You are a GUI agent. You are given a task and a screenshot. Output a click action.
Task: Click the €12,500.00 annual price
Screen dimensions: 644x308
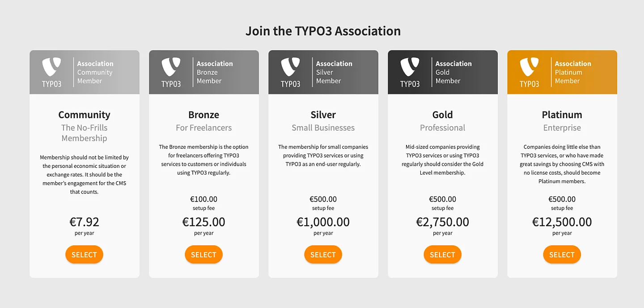pyautogui.click(x=562, y=222)
